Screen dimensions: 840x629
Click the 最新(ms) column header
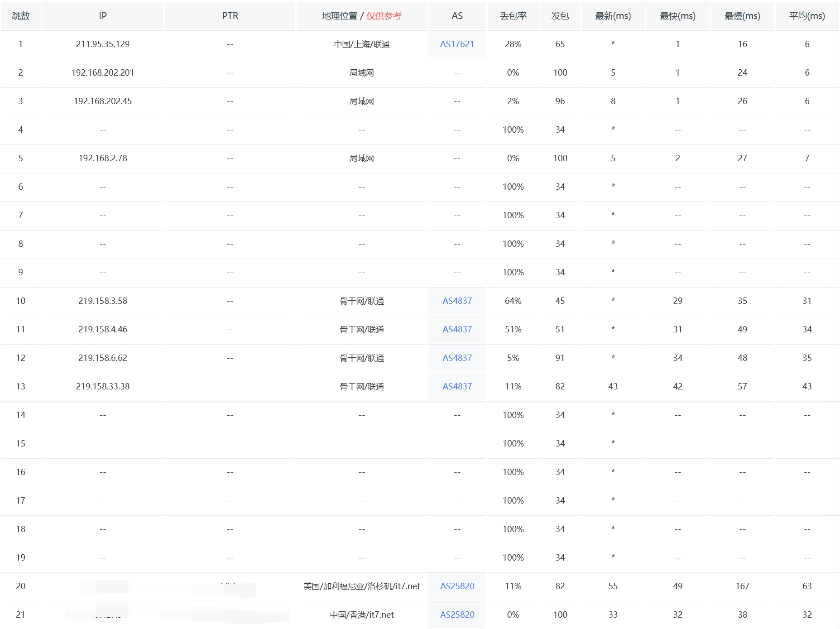[x=613, y=16]
